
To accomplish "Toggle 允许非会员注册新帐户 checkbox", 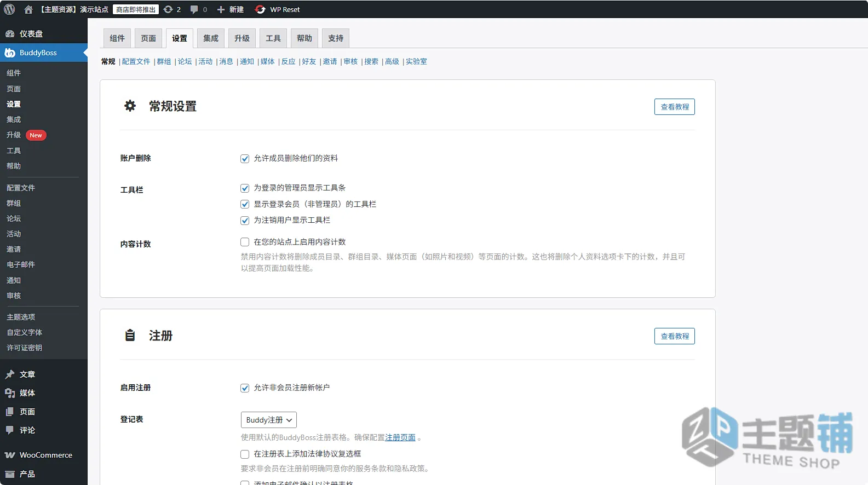I will [245, 388].
